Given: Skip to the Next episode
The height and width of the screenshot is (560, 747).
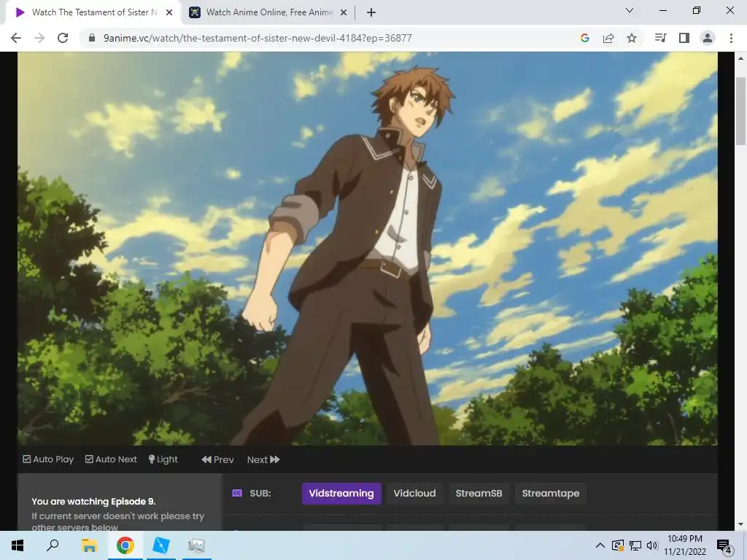Looking at the screenshot, I should (263, 459).
